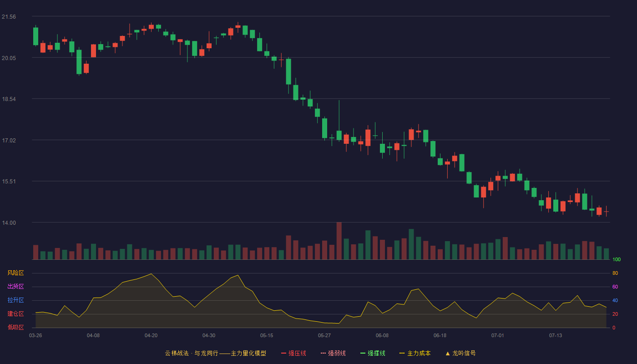637x364 pixels.
Task: Toggle the 主力成本 dashed-line legend
Action: pos(415,353)
